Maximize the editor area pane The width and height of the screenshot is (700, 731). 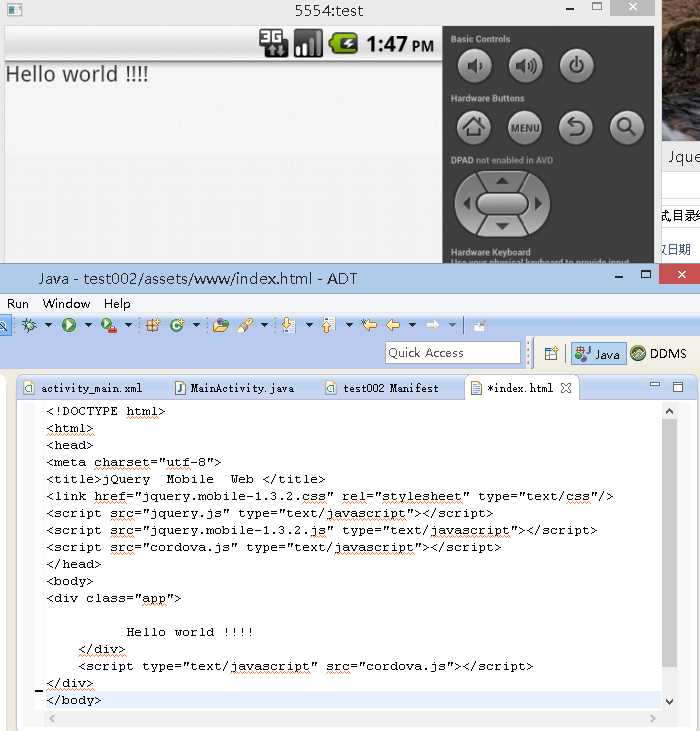click(x=678, y=386)
